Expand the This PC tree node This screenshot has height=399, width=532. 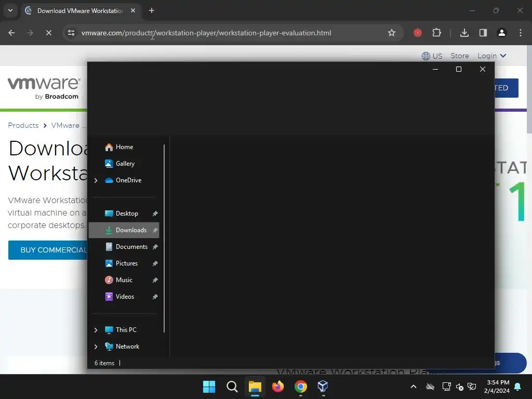[96, 330]
